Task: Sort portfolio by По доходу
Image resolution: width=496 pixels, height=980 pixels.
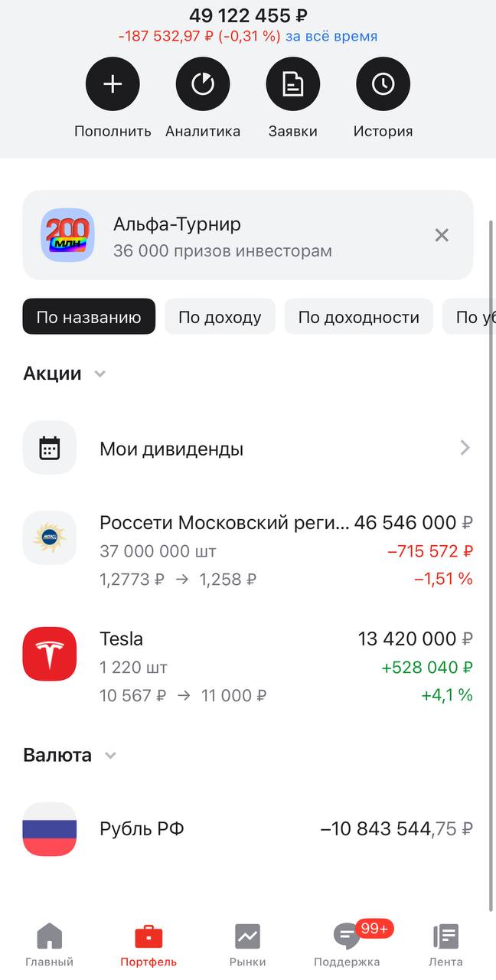Action: coord(220,317)
